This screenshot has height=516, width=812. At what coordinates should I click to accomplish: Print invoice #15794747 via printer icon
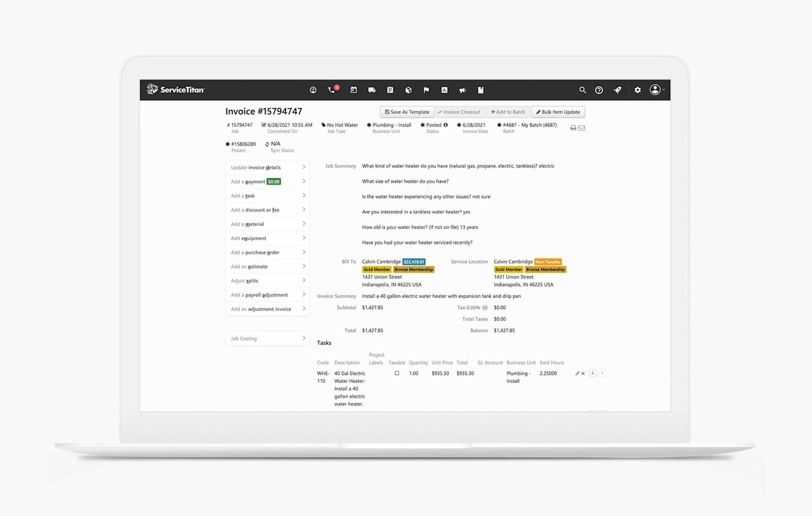(573, 128)
